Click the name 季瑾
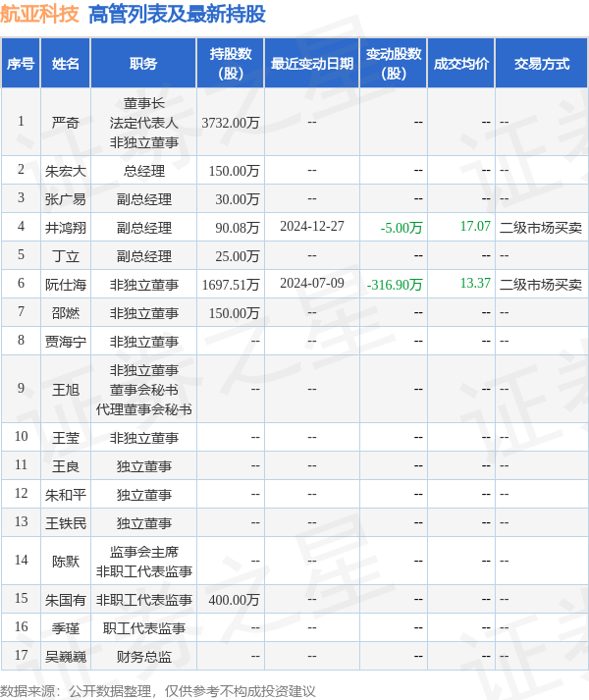The height and width of the screenshot is (700, 589). coord(65,629)
